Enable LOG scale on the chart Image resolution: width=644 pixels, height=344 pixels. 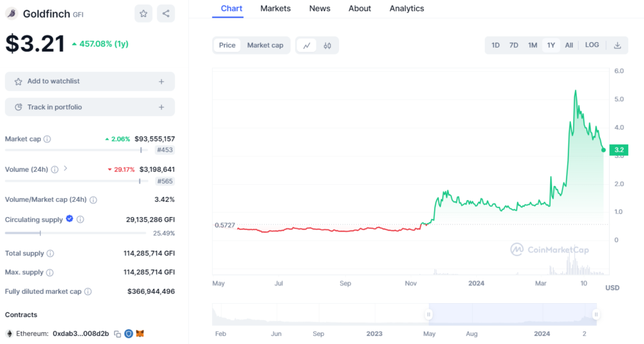[x=592, y=45]
